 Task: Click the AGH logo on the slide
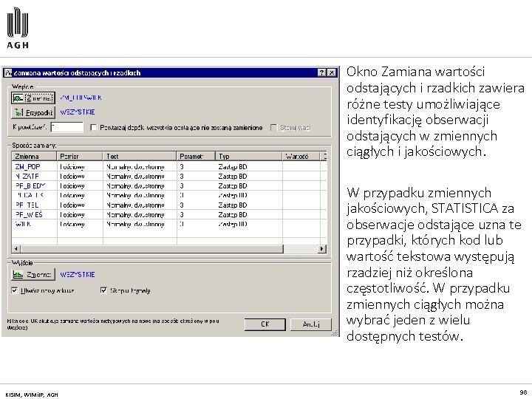pos(17,28)
